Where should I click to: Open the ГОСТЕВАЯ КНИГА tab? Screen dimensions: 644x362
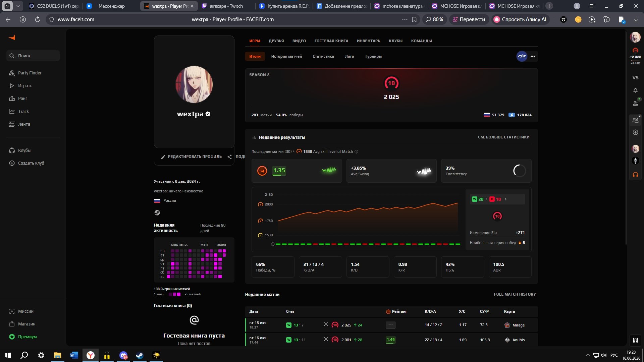click(x=331, y=41)
